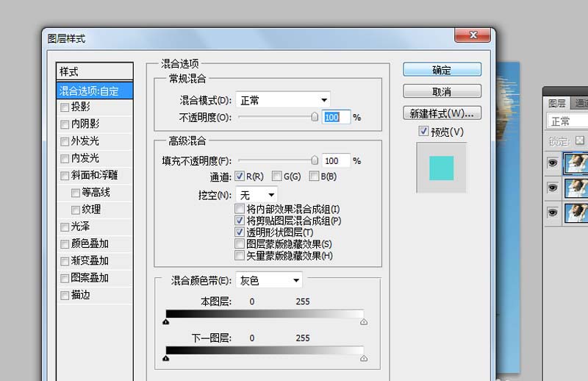Check 矢量蒙版隐藏效果(H)
Image resolution: width=588 pixels, height=381 pixels.
pos(240,255)
